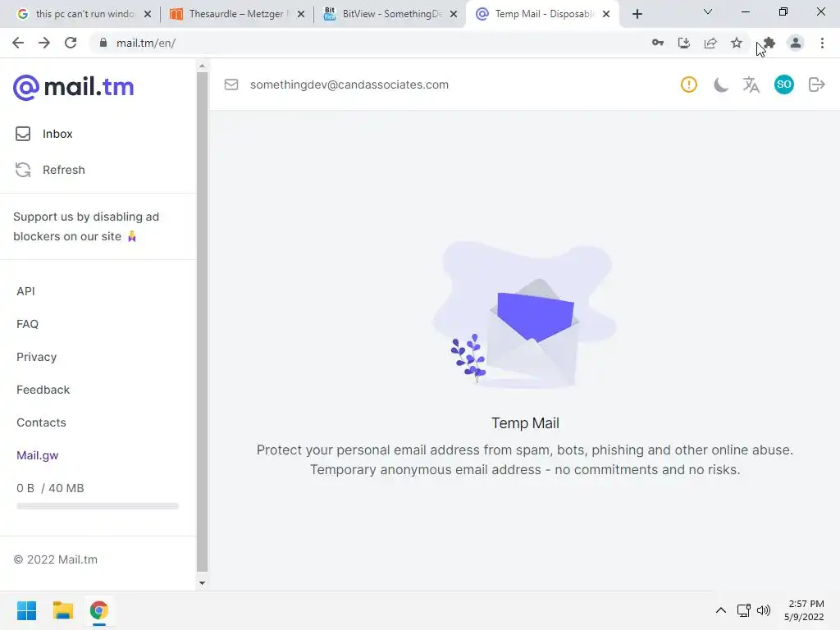Log out using the exit icon
Screen dimensions: 840x630
click(x=816, y=84)
